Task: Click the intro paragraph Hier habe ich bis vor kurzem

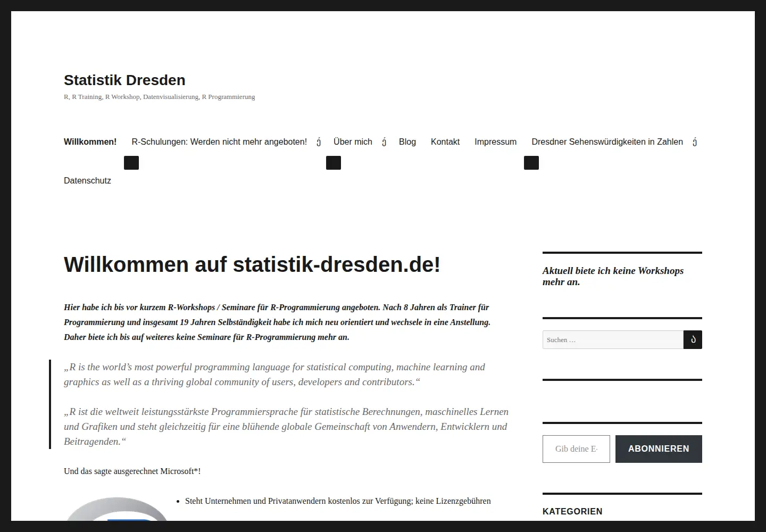Action: [277, 322]
